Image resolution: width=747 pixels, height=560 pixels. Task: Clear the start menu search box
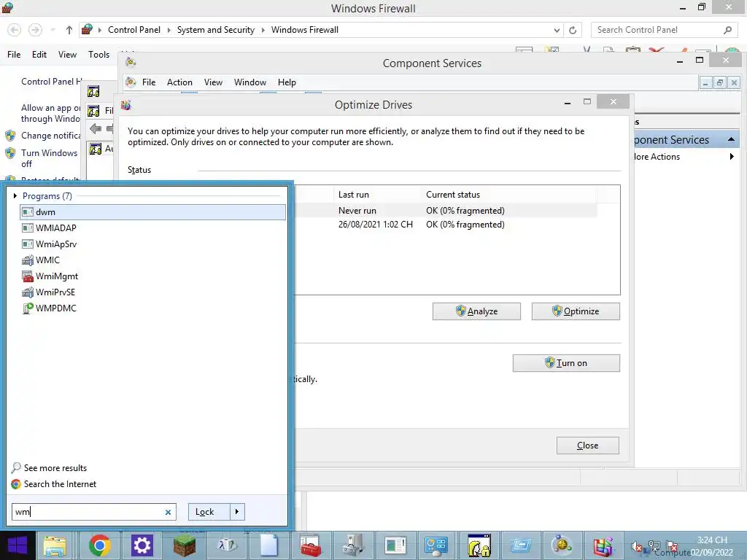point(168,513)
